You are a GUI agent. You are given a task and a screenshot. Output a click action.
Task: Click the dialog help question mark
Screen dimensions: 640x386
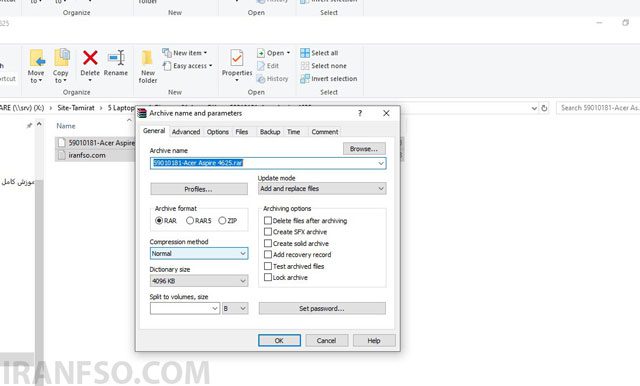[360, 113]
